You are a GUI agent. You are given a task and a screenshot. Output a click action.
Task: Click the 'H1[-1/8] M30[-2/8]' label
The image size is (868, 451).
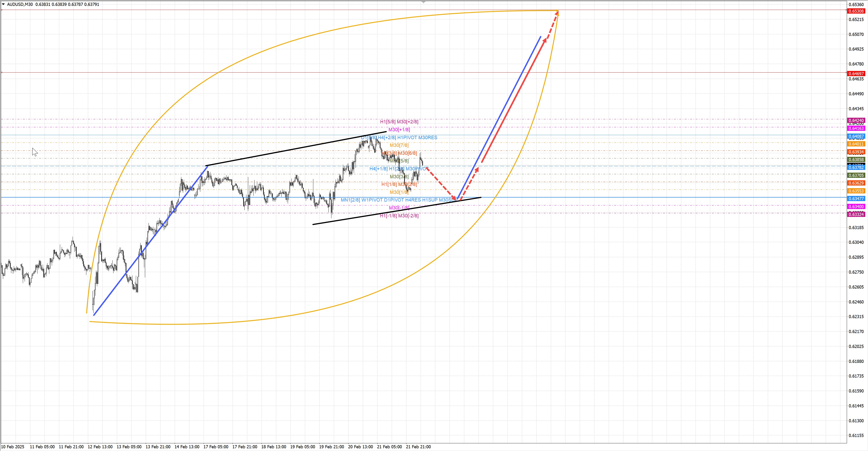coord(399,216)
